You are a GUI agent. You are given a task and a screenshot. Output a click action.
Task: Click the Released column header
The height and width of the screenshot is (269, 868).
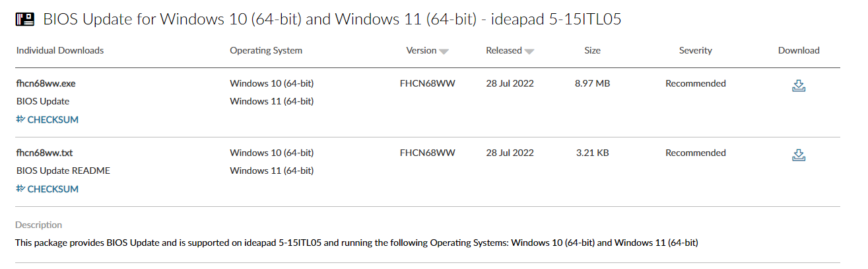tap(504, 50)
